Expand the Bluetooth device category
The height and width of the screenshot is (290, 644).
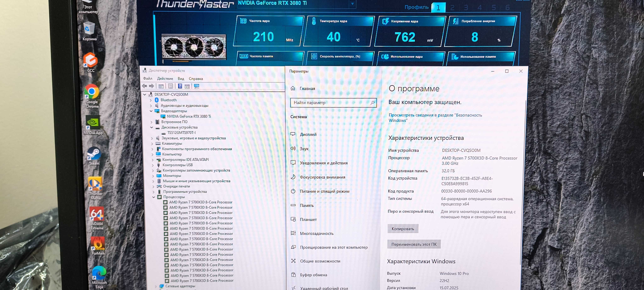tap(151, 100)
